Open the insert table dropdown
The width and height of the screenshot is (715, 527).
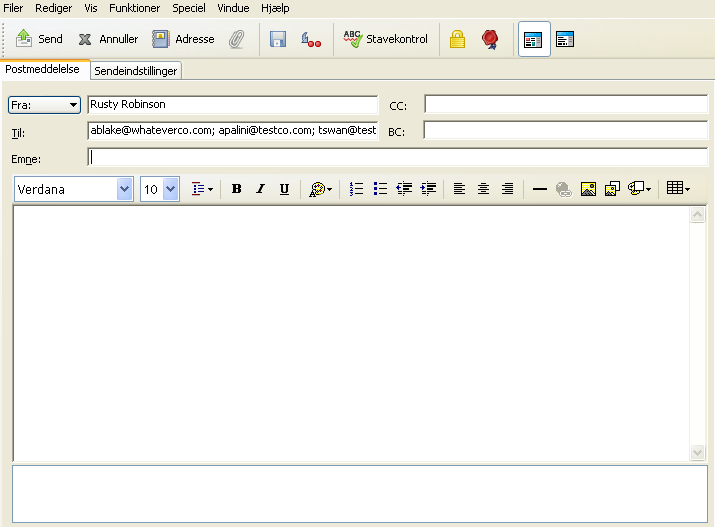(x=678, y=188)
